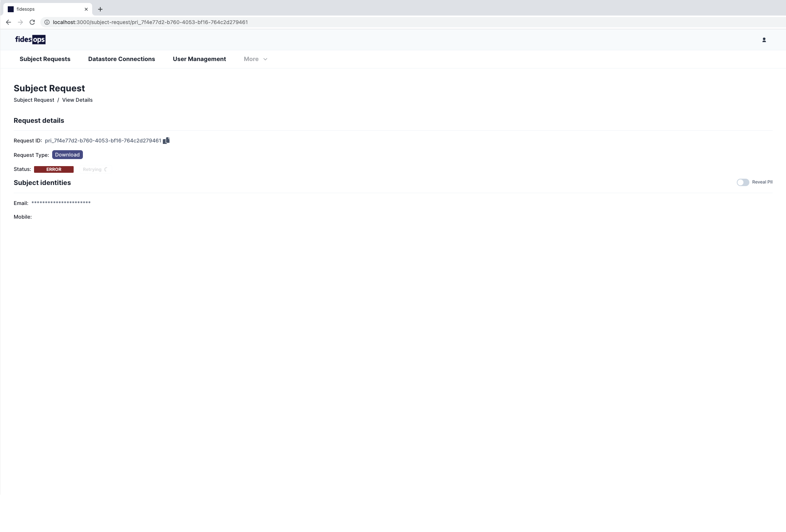Click the Subject Request breadcrumb link
This screenshot has width=786, height=532.
point(34,100)
